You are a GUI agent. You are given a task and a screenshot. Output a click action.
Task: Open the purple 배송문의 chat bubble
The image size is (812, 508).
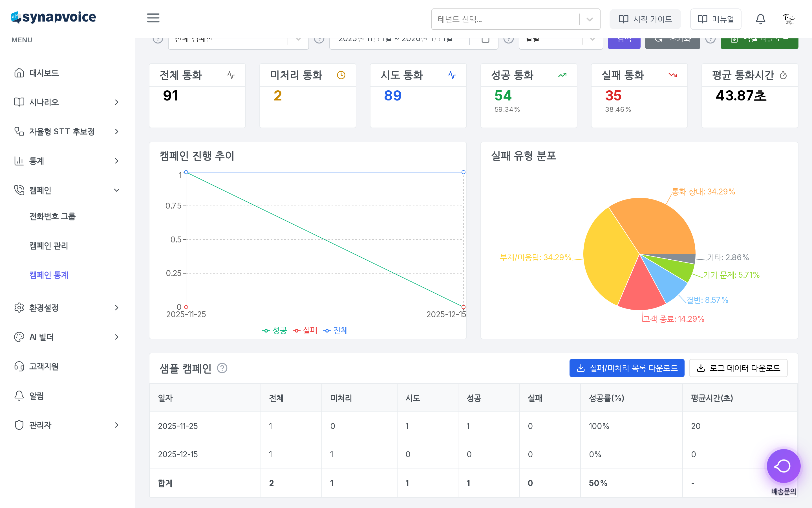click(x=784, y=466)
